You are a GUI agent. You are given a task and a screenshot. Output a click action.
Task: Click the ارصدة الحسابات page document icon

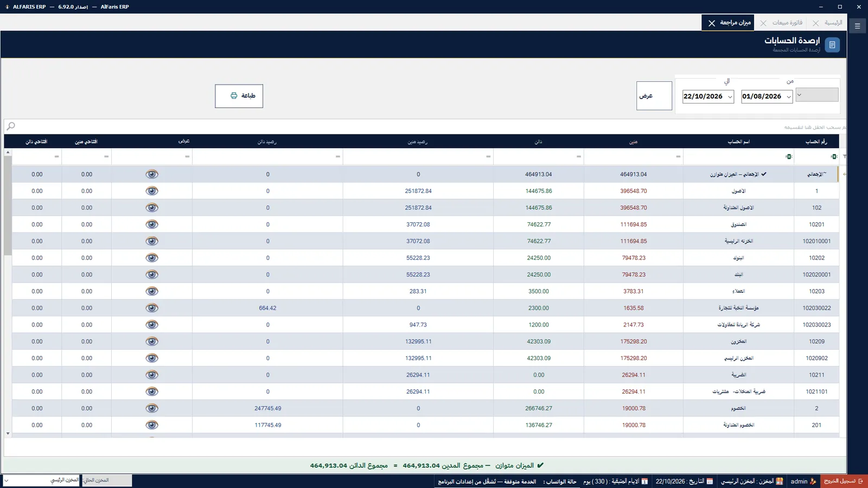pos(832,45)
